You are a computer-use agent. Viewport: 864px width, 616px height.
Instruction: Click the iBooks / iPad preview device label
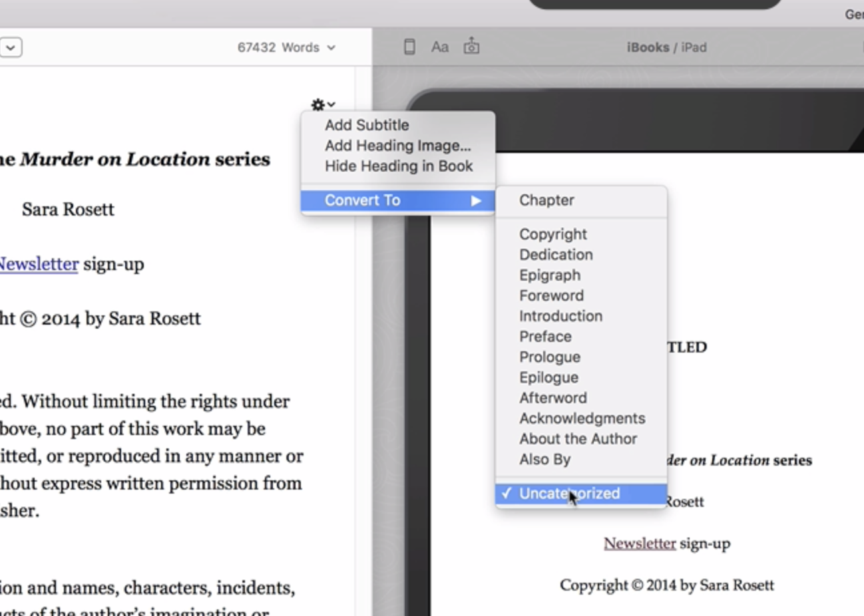point(666,47)
